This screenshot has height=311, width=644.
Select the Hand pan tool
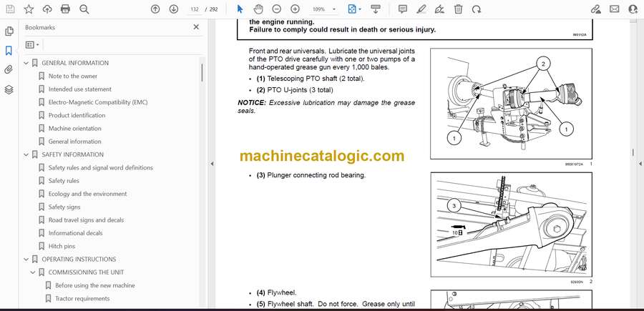(258, 9)
